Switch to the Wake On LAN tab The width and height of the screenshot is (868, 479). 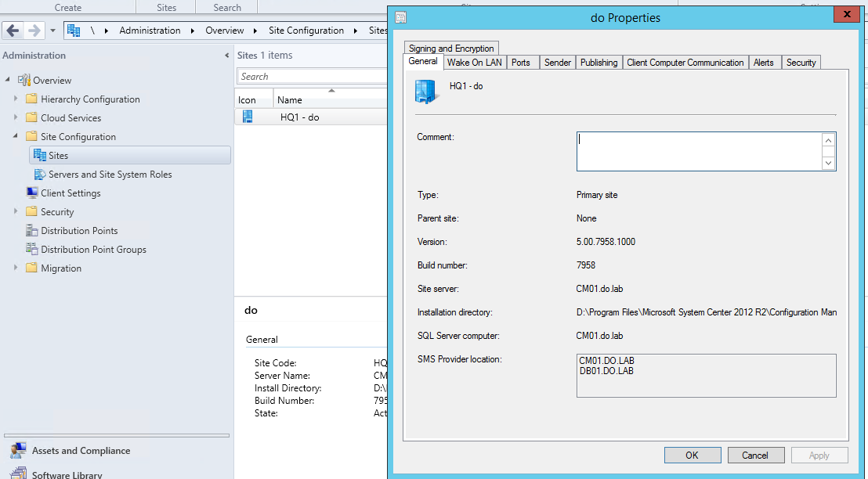click(475, 63)
